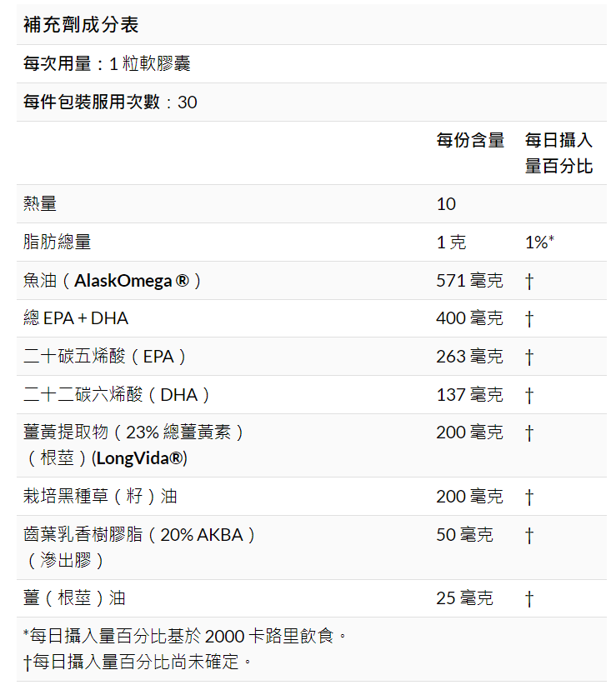
Task: Click the 栽培黑種草（籽）油 row
Action: (100, 497)
